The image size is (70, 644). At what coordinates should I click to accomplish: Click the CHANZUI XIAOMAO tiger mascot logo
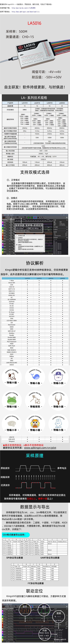35,423
